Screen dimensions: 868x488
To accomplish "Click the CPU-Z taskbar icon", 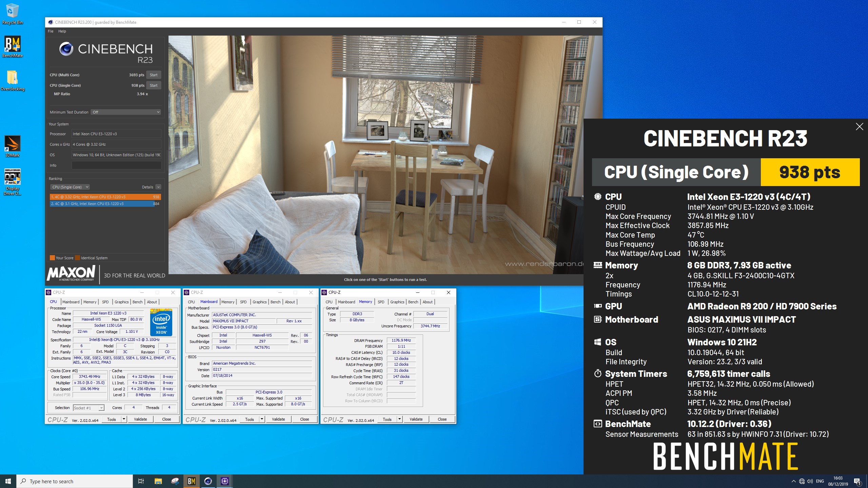I will [225, 481].
